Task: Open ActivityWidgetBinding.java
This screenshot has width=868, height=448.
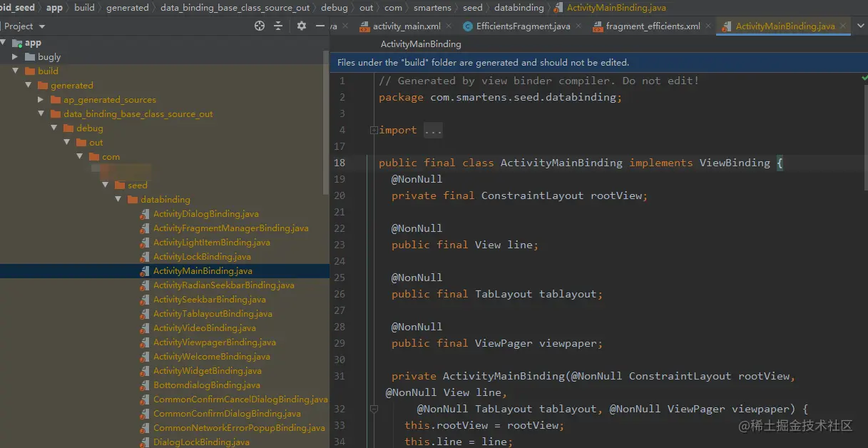Action: (208, 371)
